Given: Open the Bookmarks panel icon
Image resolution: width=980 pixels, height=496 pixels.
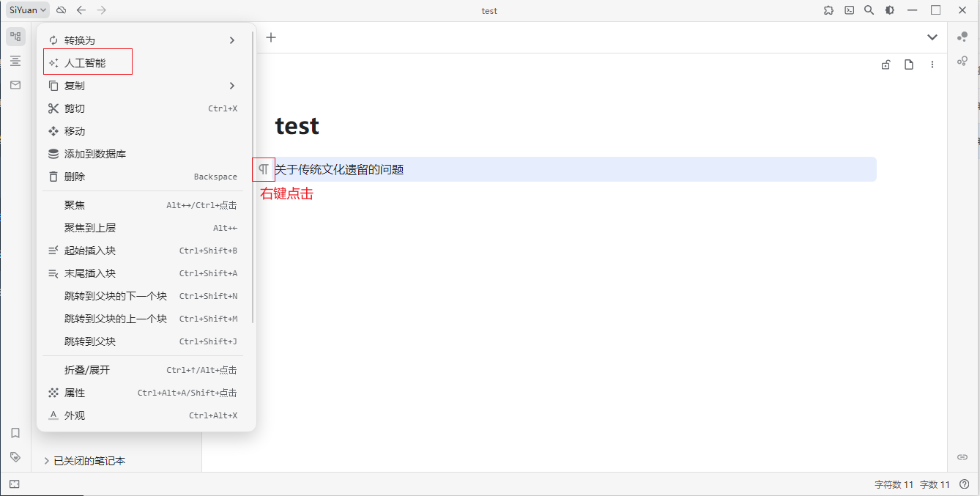Looking at the screenshot, I should tap(15, 433).
